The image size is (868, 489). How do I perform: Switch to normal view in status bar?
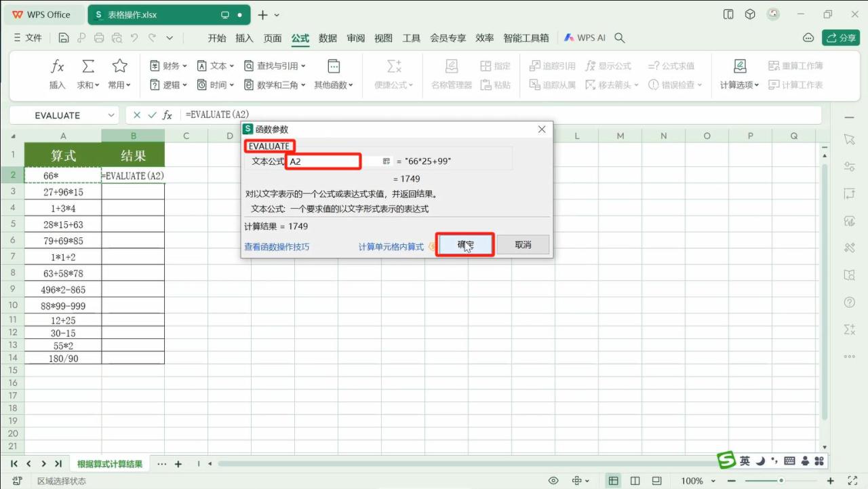pos(613,481)
